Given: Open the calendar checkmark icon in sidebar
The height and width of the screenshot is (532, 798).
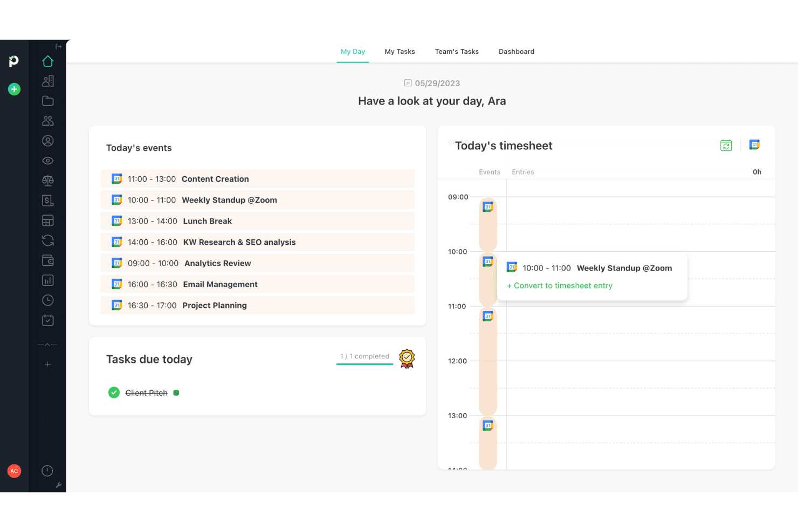Looking at the screenshot, I should click(48, 320).
